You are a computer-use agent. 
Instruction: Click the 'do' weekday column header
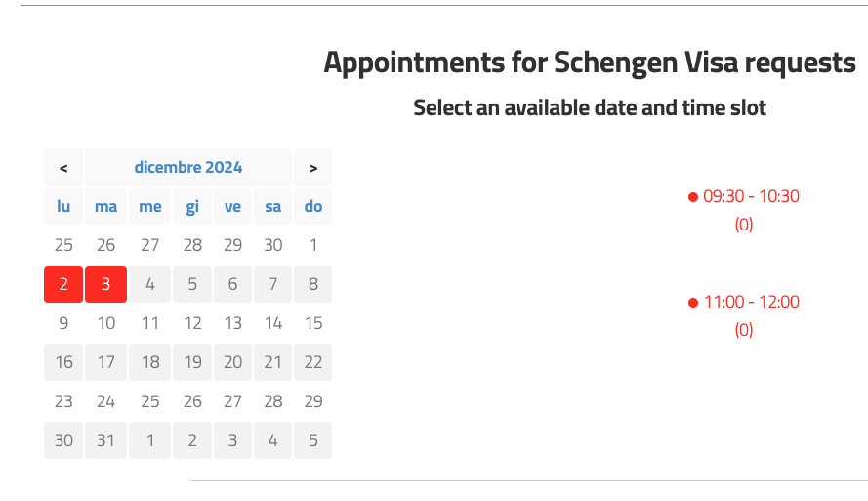pyautogui.click(x=313, y=206)
